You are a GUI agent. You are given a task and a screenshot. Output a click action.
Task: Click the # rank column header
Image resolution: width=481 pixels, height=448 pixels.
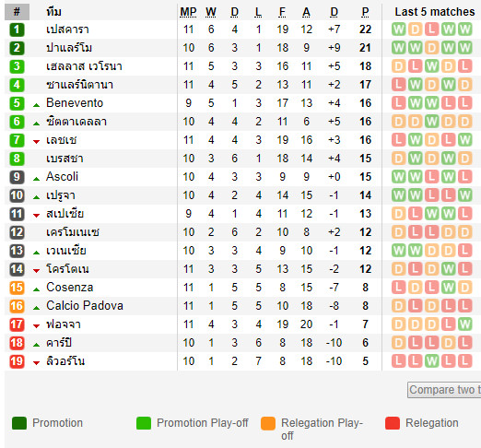coord(17,12)
